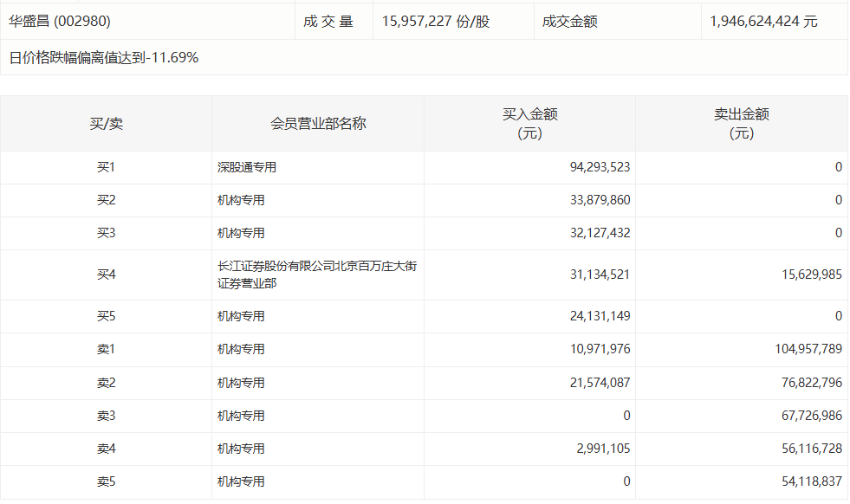Select 机构专用 in the 买5 row

241,316
